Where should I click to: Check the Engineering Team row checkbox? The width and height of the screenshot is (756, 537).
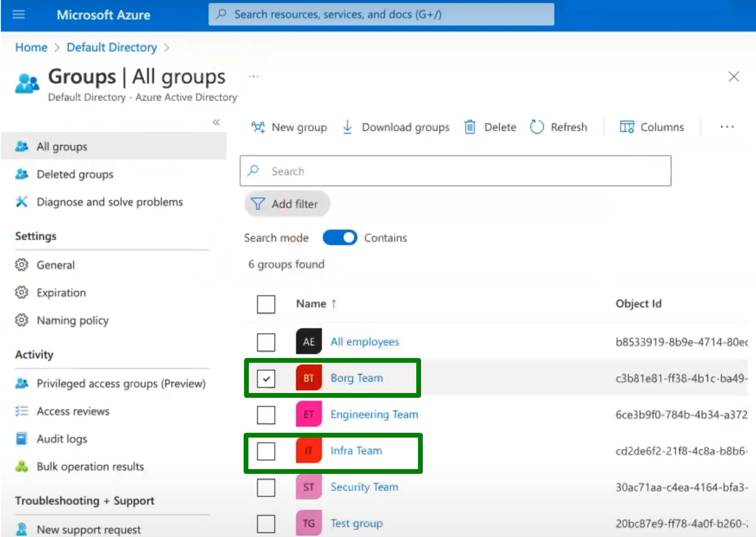point(266,415)
